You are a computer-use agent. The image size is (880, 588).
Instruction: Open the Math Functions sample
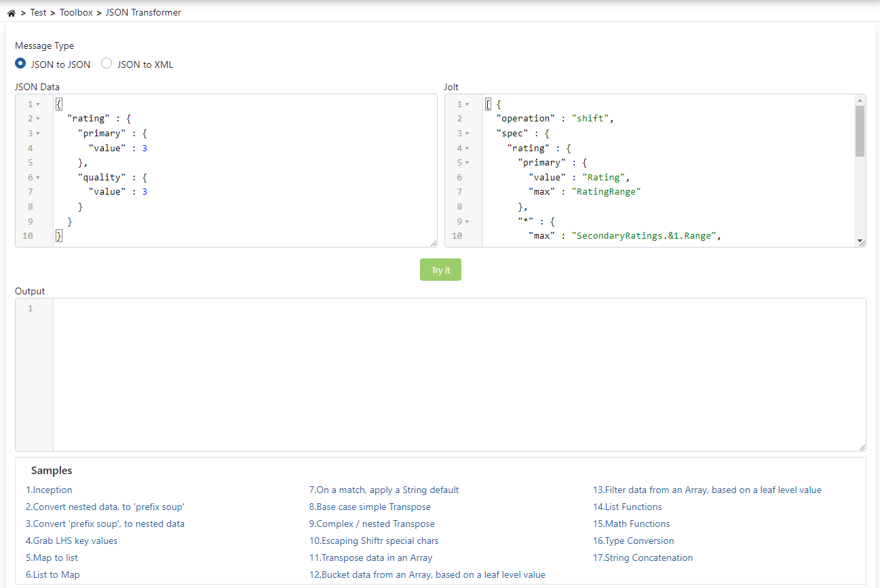point(631,524)
